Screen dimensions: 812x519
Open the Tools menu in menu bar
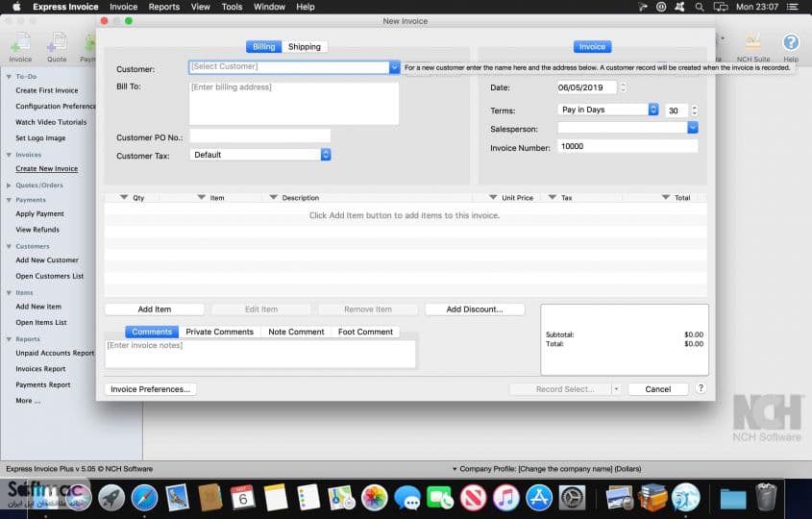232,7
